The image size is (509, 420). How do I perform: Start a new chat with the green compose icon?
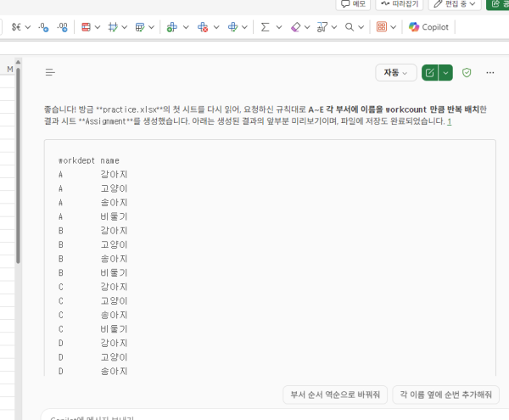(430, 73)
